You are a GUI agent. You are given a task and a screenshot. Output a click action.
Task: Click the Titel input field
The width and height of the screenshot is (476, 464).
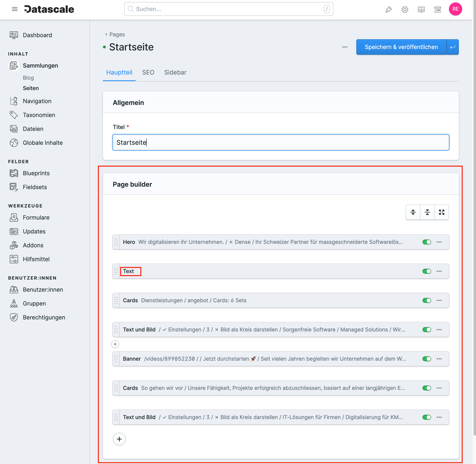pos(280,142)
